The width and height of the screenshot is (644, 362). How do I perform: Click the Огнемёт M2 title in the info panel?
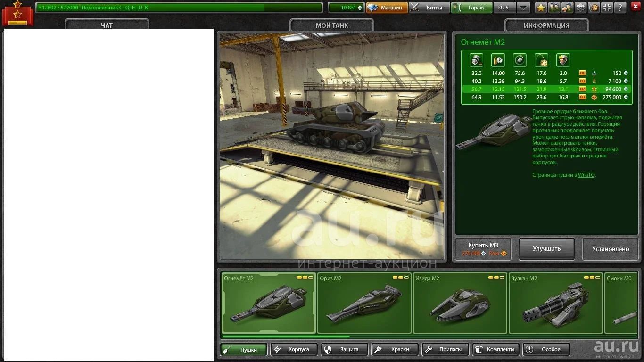[x=483, y=42]
